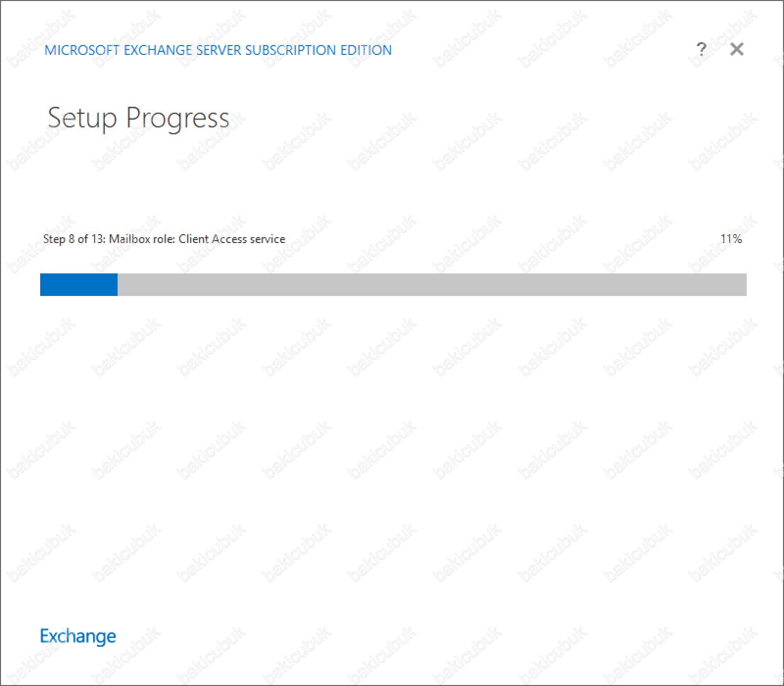Click the gray unfilled portion of progress bar
The height and width of the screenshot is (686, 784).
[x=432, y=285]
